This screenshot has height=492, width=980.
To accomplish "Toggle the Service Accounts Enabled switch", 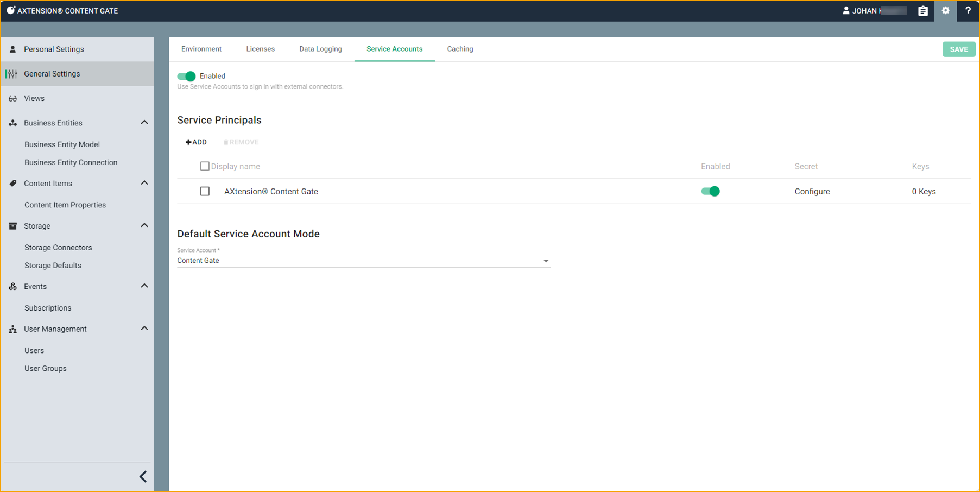I will [x=186, y=76].
